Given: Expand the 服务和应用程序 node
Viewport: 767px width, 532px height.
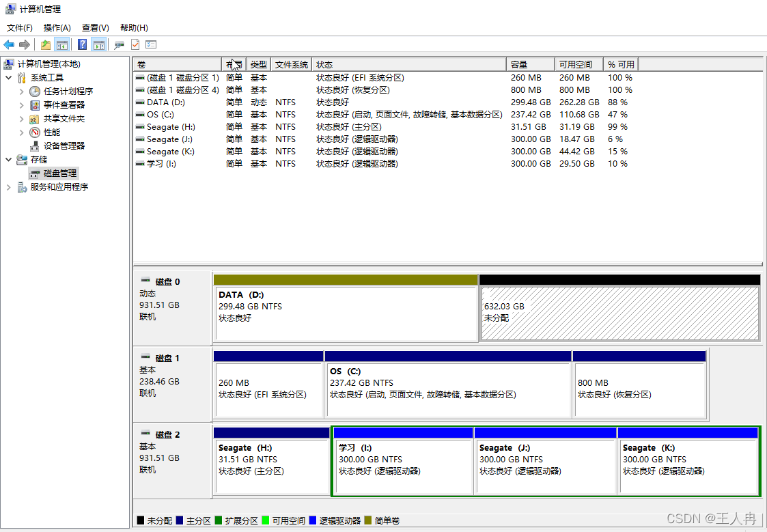Looking at the screenshot, I should [8, 187].
